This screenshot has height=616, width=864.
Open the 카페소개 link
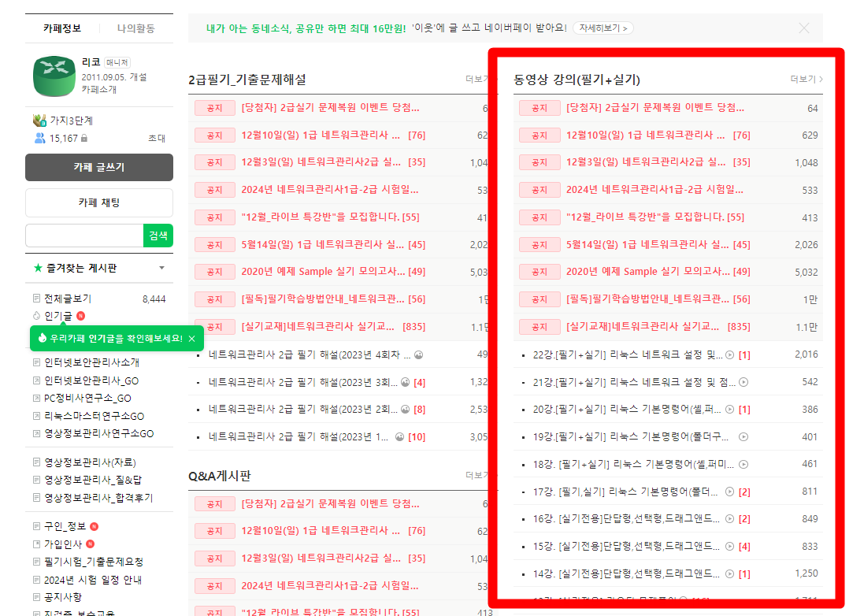coord(99,89)
